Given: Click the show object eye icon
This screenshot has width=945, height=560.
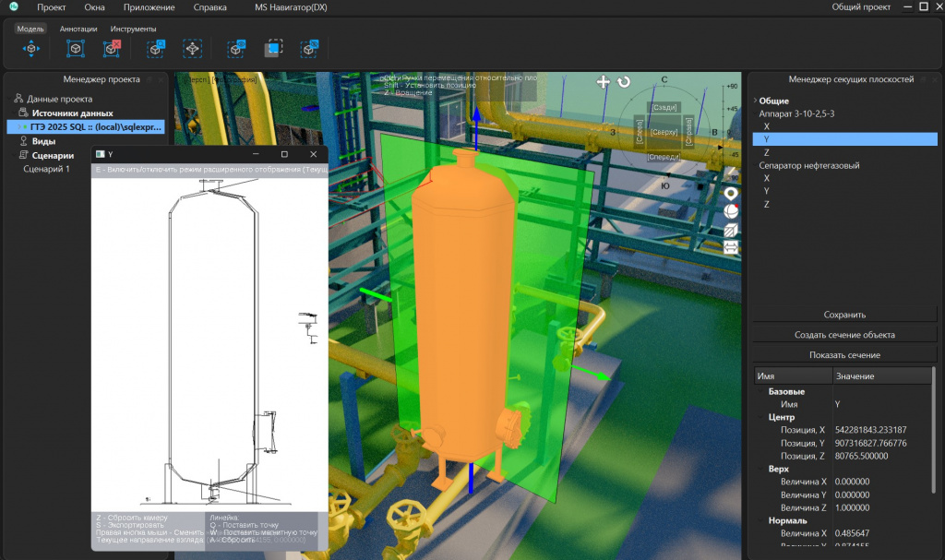Looking at the screenshot, I should 236,48.
